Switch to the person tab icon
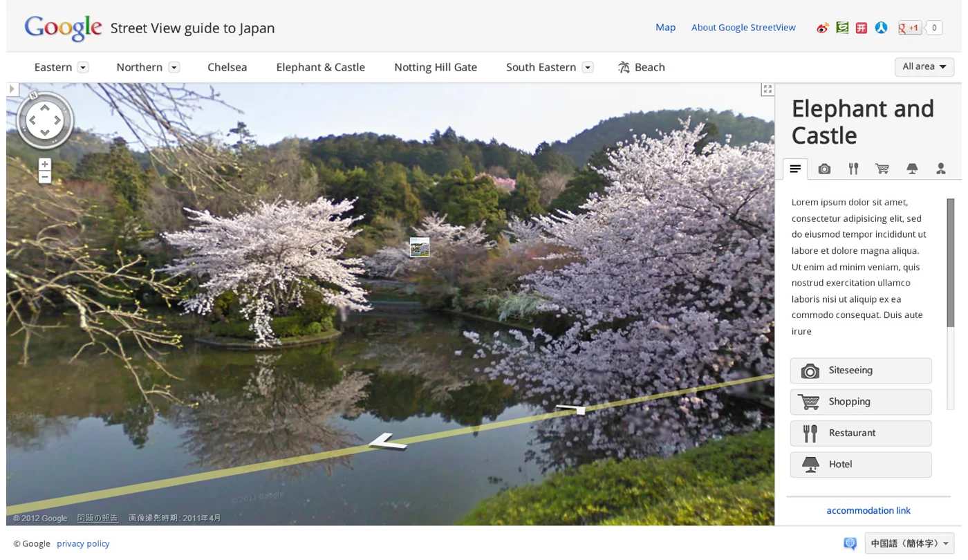 pyautogui.click(x=940, y=169)
